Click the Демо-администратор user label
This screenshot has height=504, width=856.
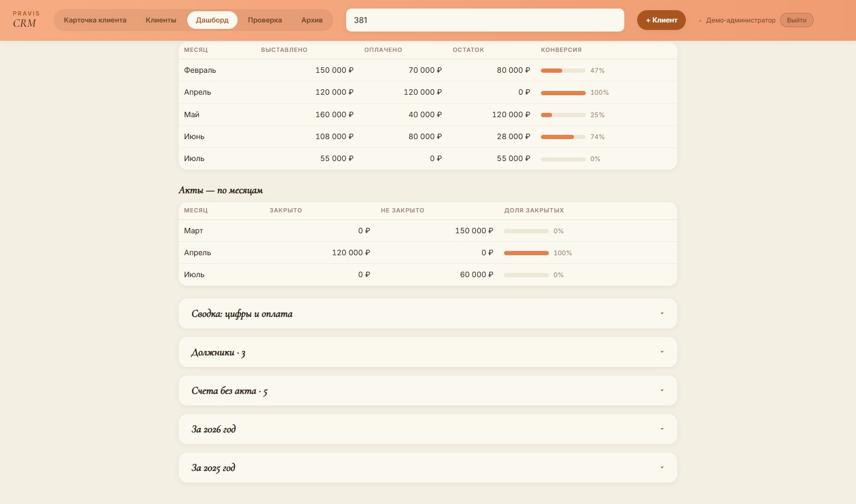click(740, 20)
